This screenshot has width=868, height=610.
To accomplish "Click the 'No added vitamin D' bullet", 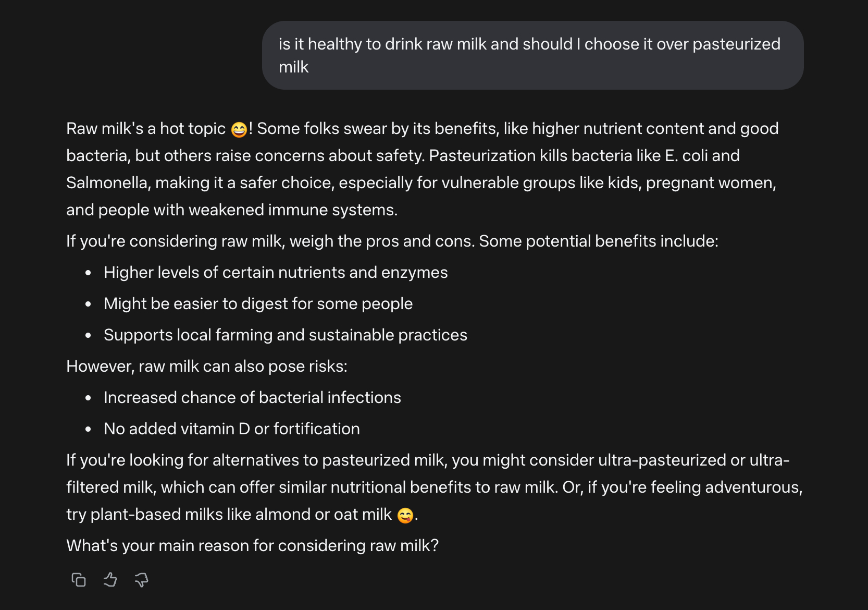I will click(x=231, y=429).
